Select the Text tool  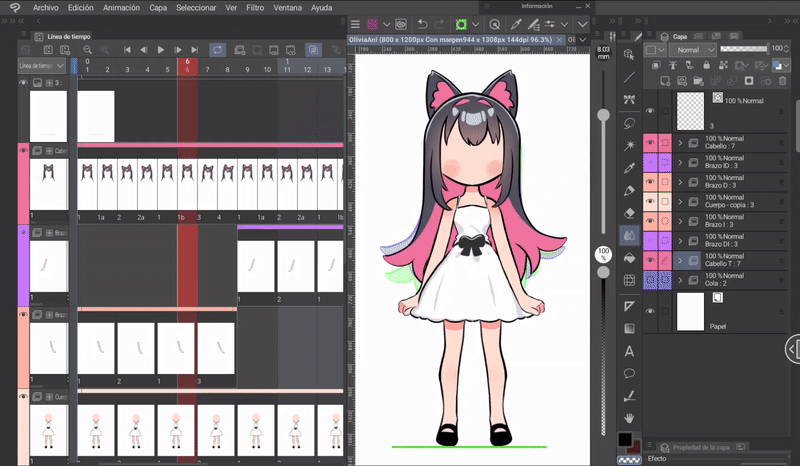(x=629, y=351)
